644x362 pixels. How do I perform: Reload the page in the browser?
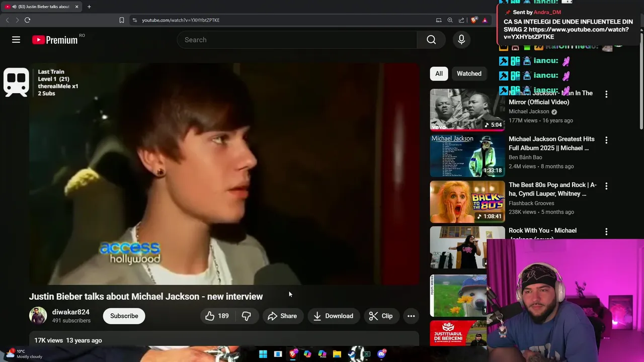point(27,20)
